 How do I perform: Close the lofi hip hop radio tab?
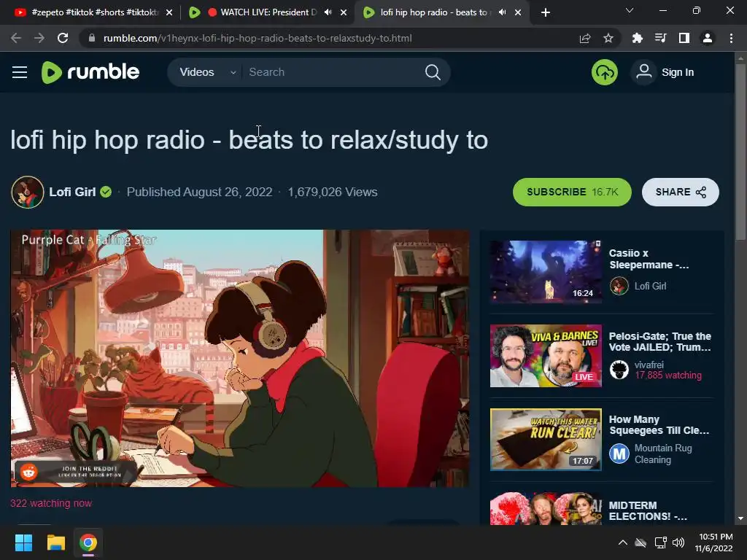tap(518, 13)
